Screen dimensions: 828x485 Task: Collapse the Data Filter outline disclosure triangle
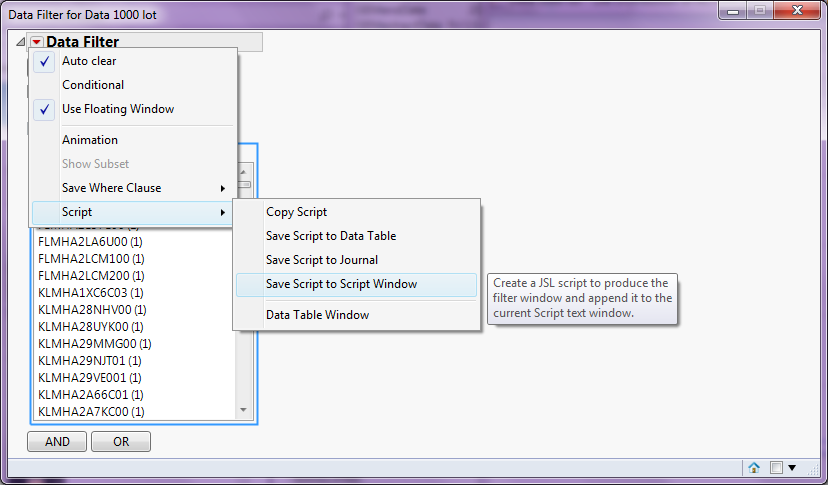pos(21,42)
